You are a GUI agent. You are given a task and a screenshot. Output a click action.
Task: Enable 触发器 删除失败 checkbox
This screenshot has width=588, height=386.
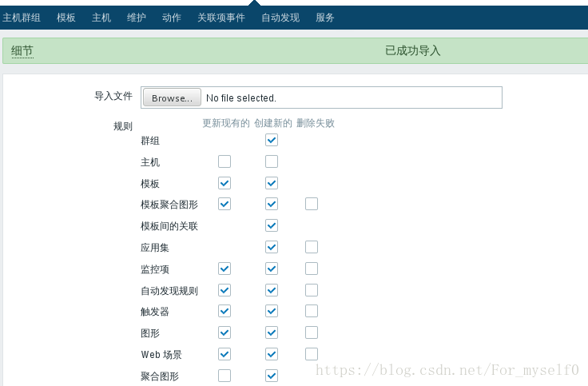[312, 311]
